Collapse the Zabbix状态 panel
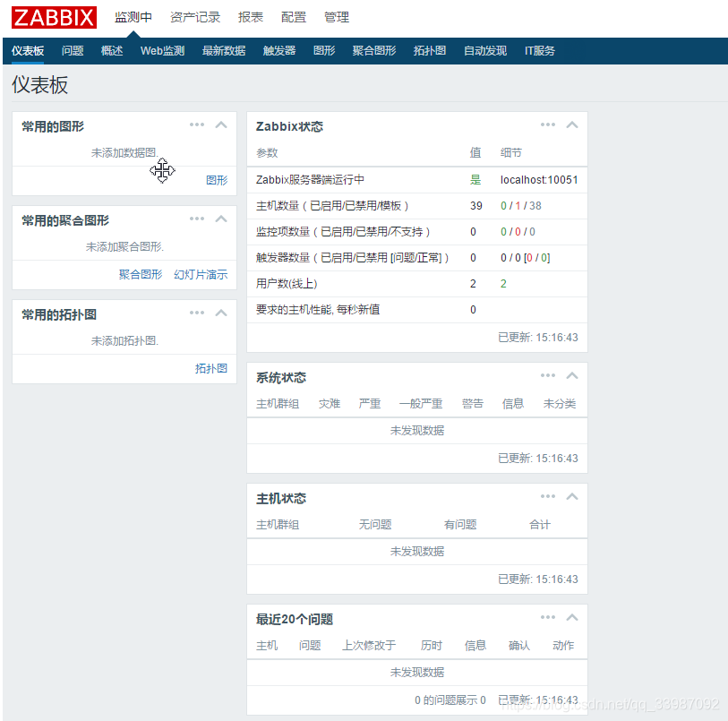Screen dimensions: 728x721 click(x=572, y=125)
